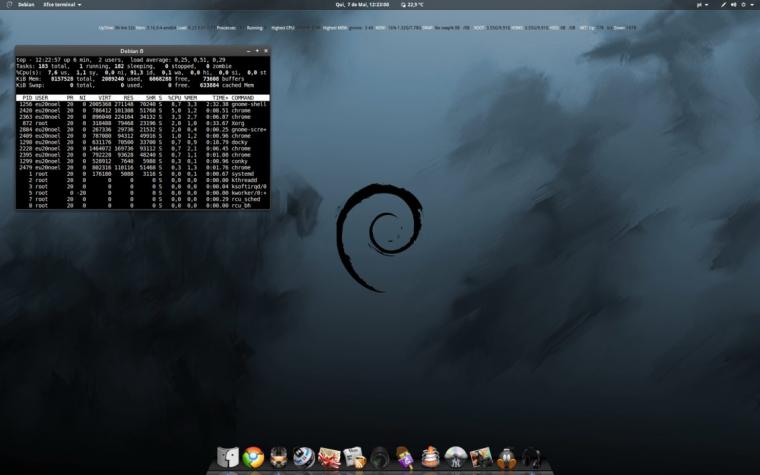Open the red gift envelope dock icon
This screenshot has height=475, width=760.
(329, 458)
